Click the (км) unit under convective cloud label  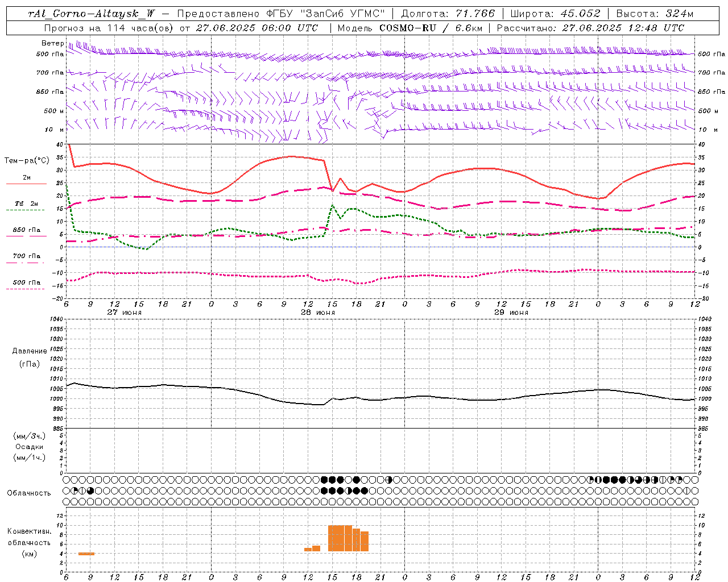pos(30,554)
